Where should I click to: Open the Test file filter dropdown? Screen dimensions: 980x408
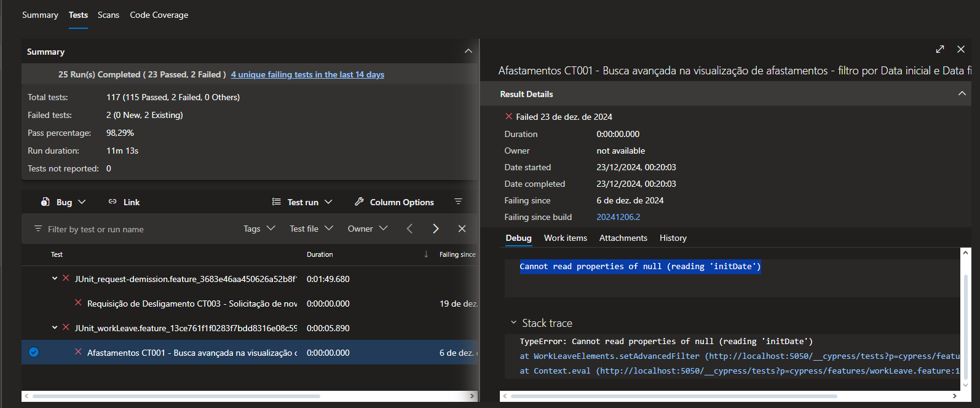coord(311,229)
